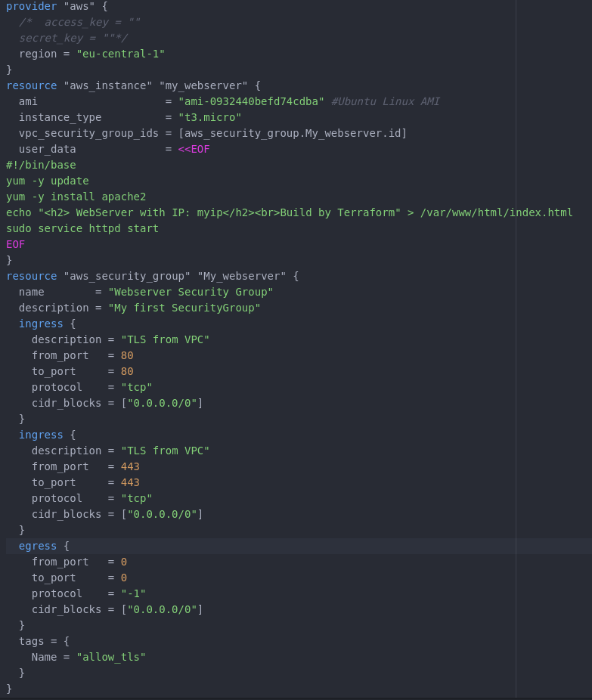The image size is (592, 700).
Task: Click the instance_type attribute name
Action: 60,117
